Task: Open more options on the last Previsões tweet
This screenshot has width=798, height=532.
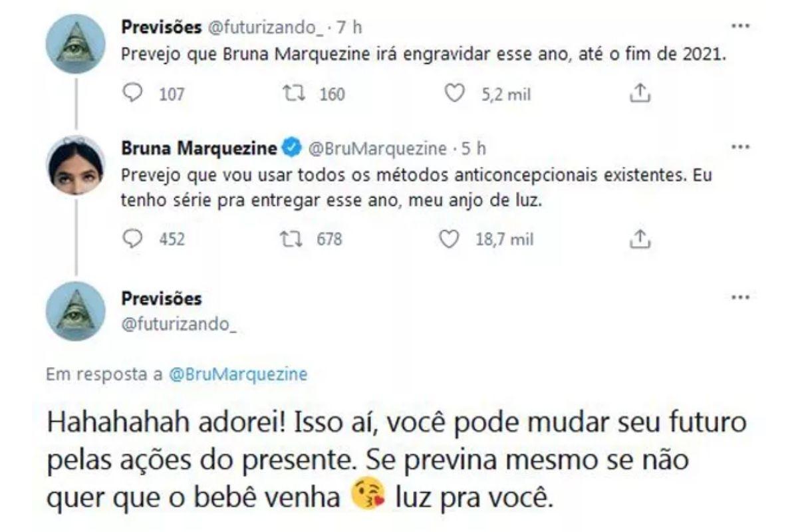Action: [x=740, y=297]
